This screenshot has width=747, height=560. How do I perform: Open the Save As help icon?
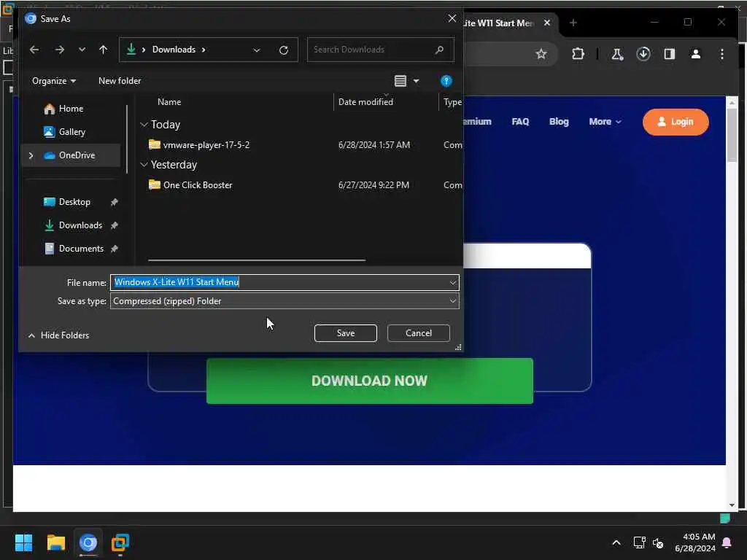point(446,81)
